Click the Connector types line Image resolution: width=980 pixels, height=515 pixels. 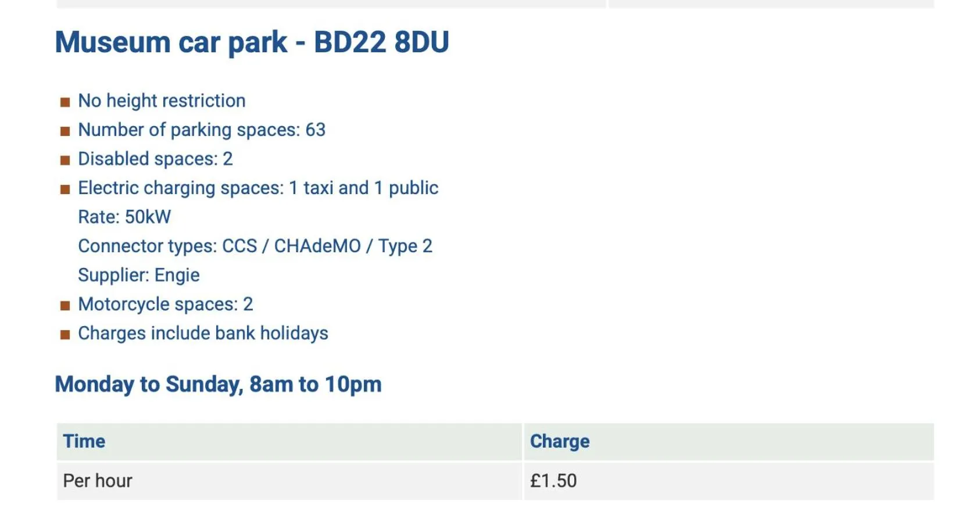click(255, 246)
